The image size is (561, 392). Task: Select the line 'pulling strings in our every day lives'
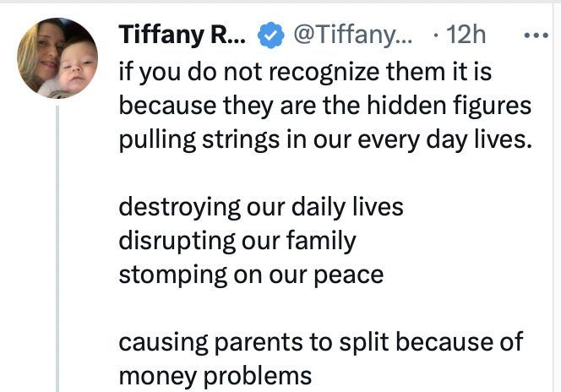click(325, 139)
